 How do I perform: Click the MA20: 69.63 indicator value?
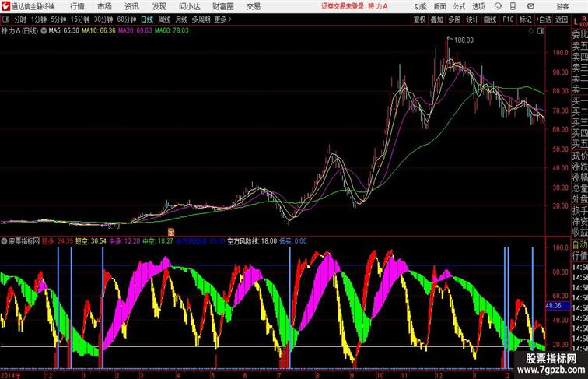tap(135, 31)
